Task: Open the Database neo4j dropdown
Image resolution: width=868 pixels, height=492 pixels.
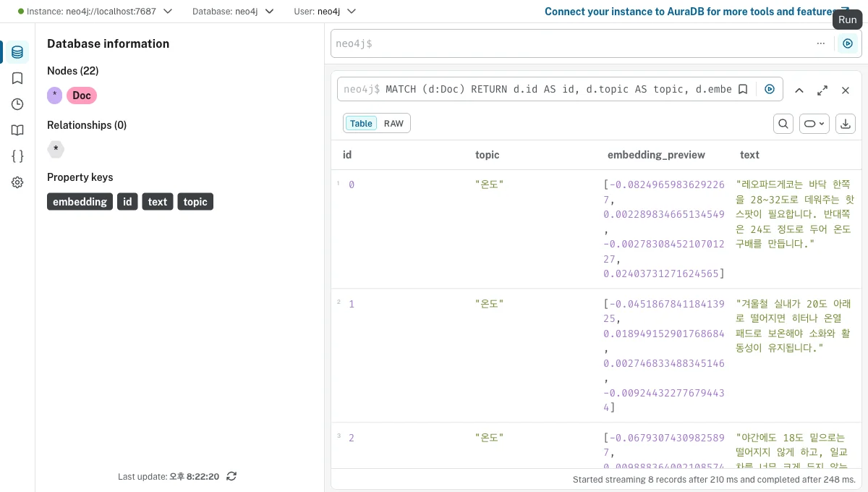Action: point(233,12)
